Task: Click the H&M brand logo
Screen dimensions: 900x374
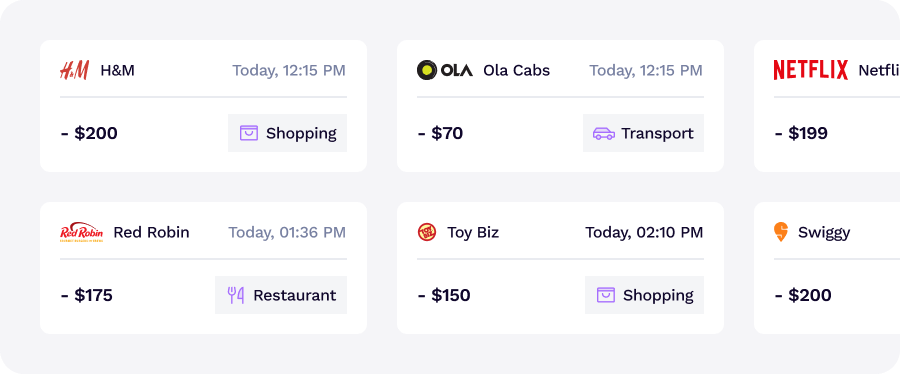Action: pos(75,71)
